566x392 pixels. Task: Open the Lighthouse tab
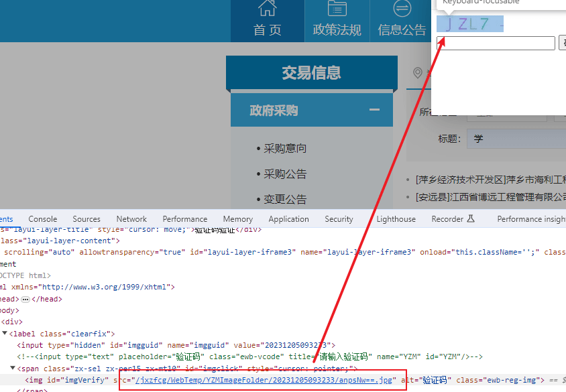[396, 219]
